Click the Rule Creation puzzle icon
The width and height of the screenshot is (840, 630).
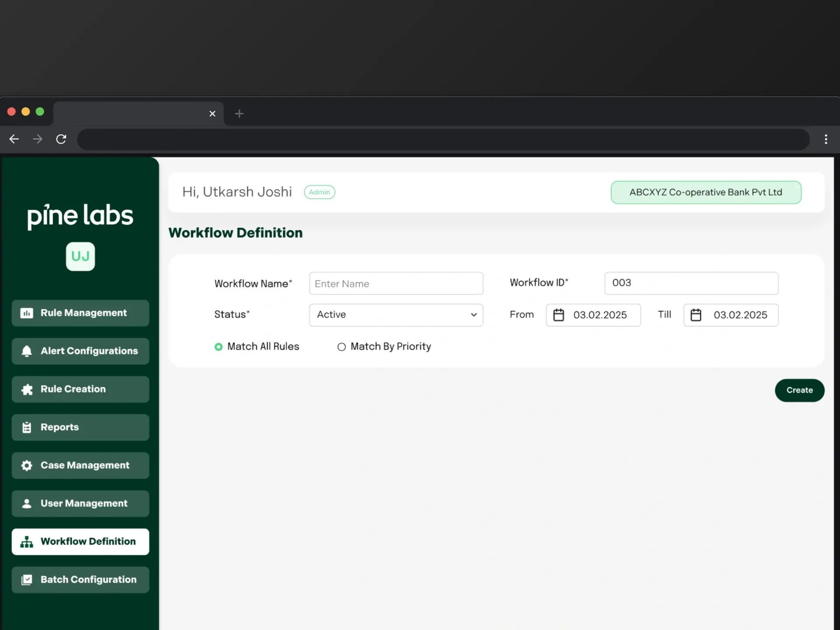pos(27,389)
